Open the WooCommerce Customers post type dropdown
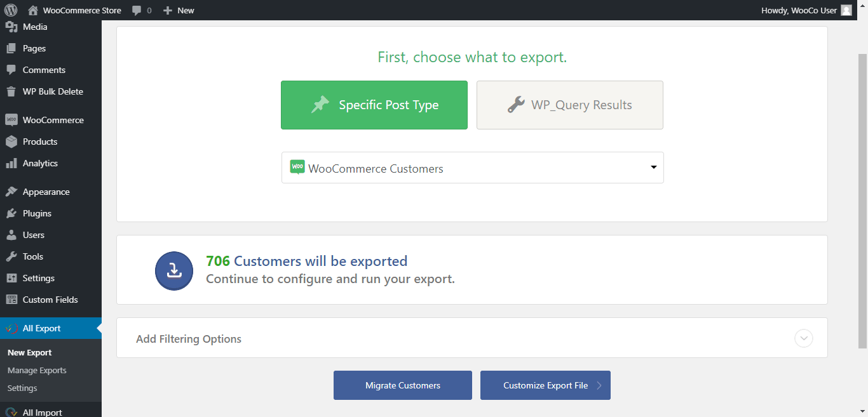 473,168
